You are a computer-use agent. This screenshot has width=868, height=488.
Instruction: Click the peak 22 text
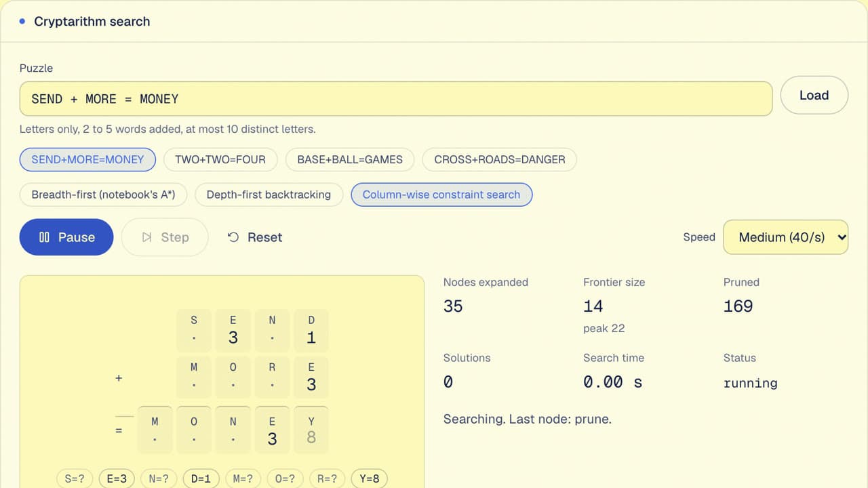coord(604,328)
